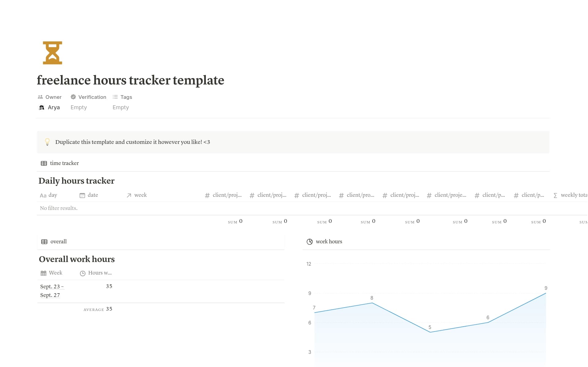Click the clock icon on Hours w... column
Viewport: 588px width, 367px height.
click(x=82, y=273)
